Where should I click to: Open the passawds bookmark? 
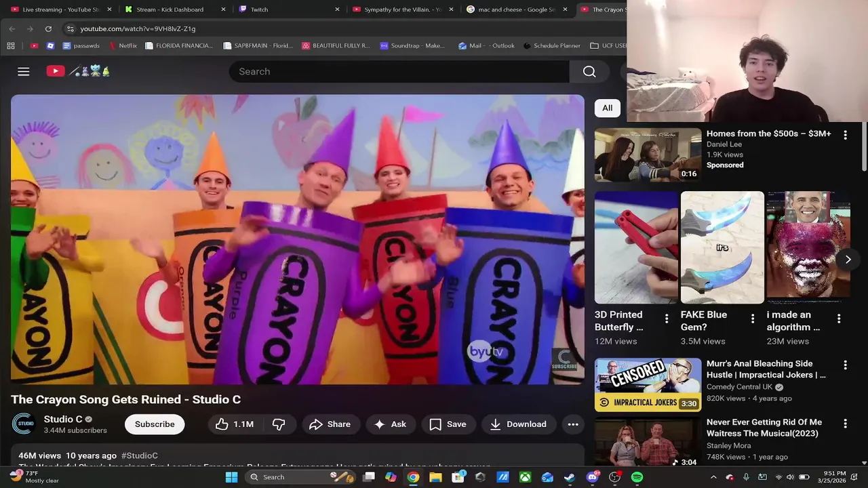click(81, 45)
